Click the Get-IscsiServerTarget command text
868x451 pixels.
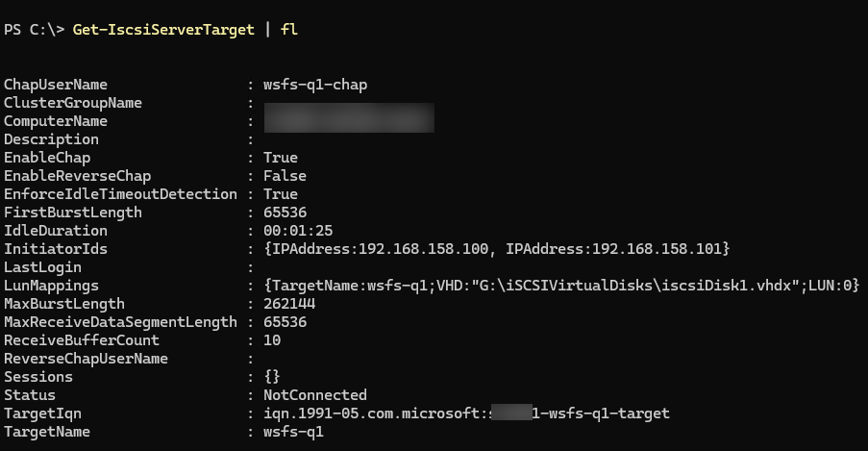coord(163,30)
